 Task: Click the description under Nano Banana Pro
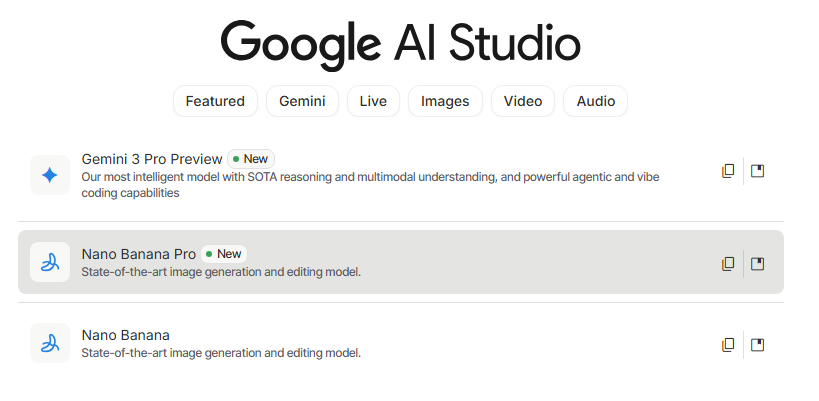221,272
